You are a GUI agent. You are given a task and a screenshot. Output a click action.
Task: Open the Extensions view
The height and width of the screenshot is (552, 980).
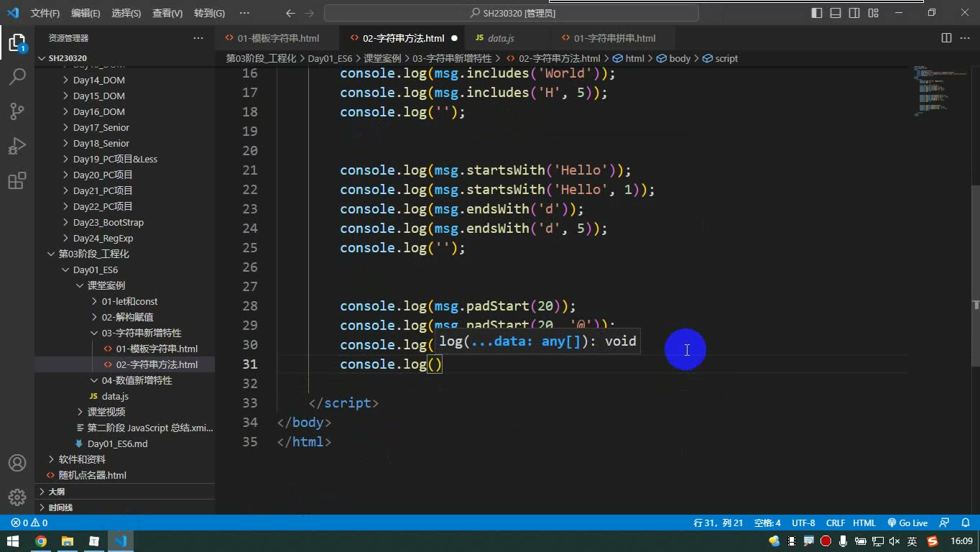pos(17,180)
